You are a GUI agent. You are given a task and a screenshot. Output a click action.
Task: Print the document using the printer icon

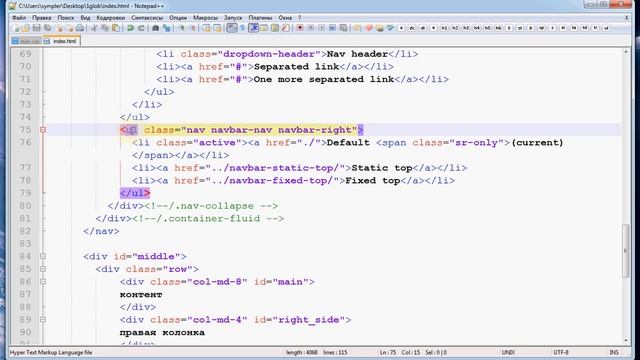(80, 28)
